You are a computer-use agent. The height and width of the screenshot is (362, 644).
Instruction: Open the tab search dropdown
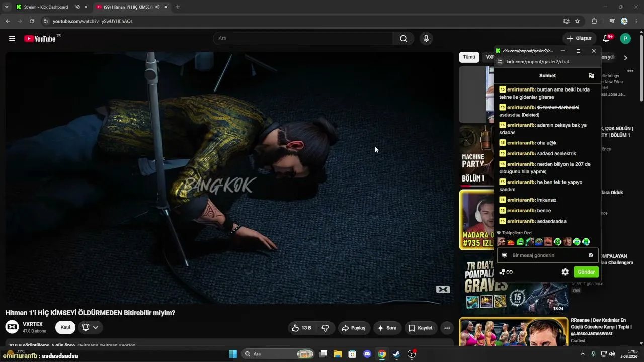coord(7,7)
